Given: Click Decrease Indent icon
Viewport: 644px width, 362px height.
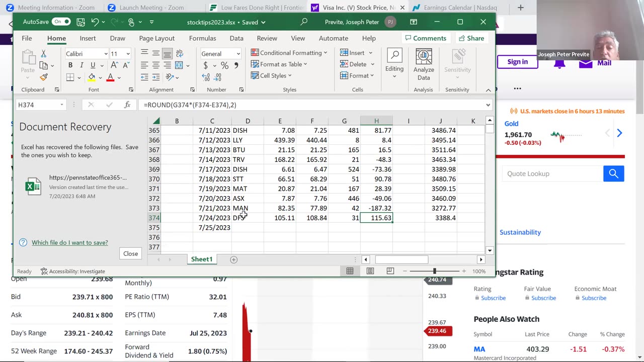Looking at the screenshot, I should click(x=144, y=77).
